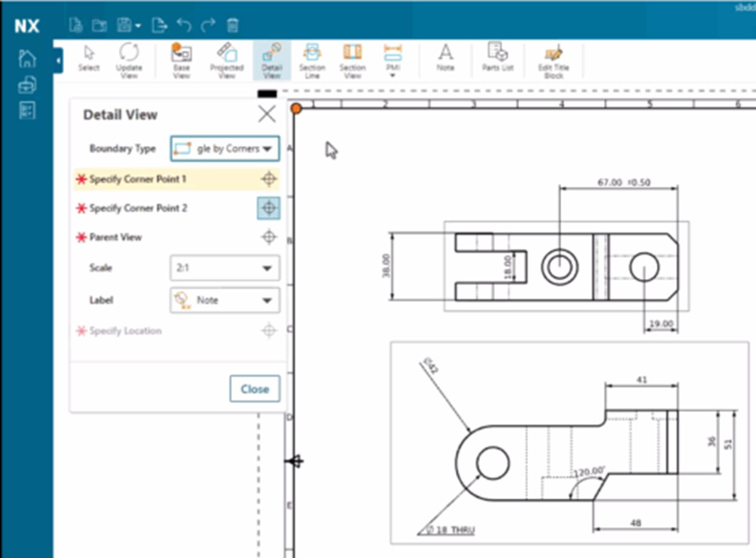The width and height of the screenshot is (756, 558).
Task: Insert a Note annotation
Action: pos(445,58)
